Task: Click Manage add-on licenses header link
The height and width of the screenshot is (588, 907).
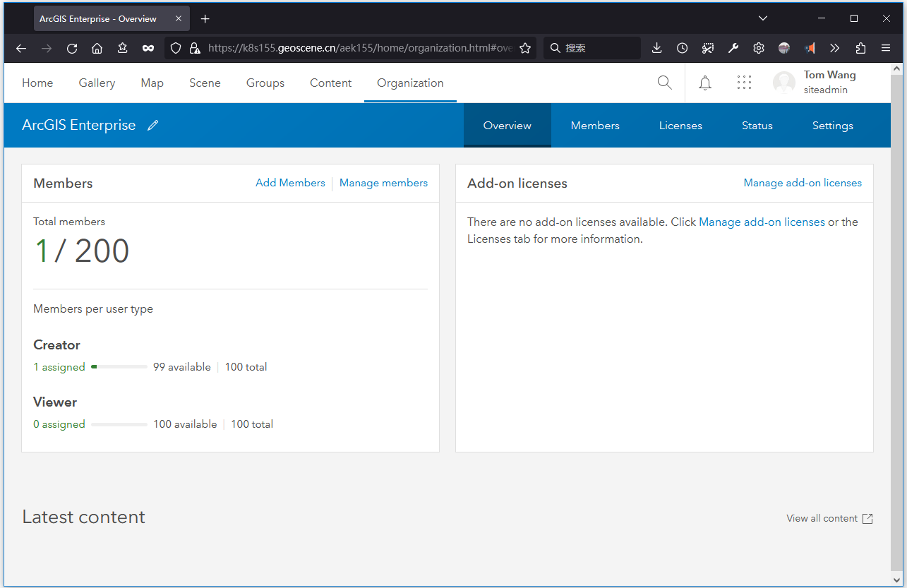Action: coord(803,183)
